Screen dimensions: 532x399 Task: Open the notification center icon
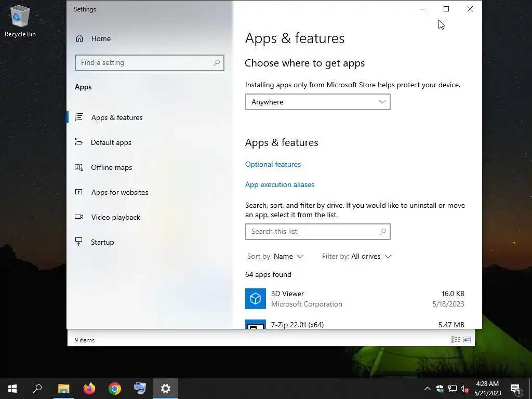[515, 389]
